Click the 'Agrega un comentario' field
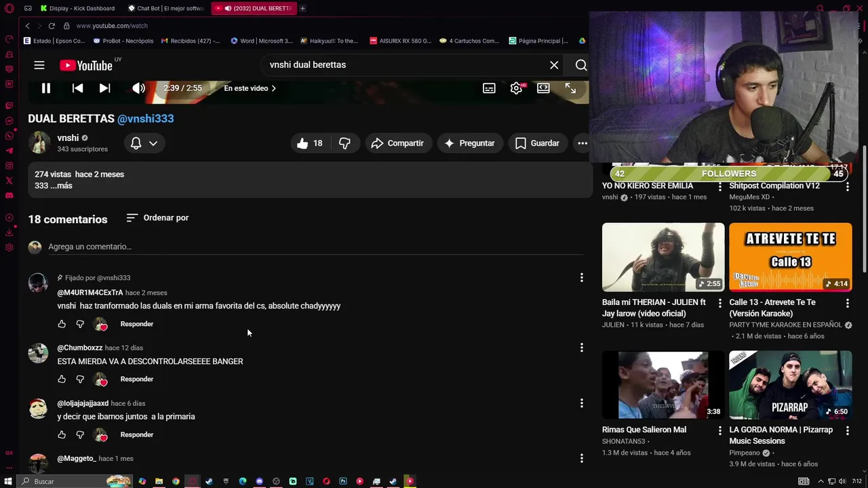The width and height of the screenshot is (868, 488). coord(315,247)
